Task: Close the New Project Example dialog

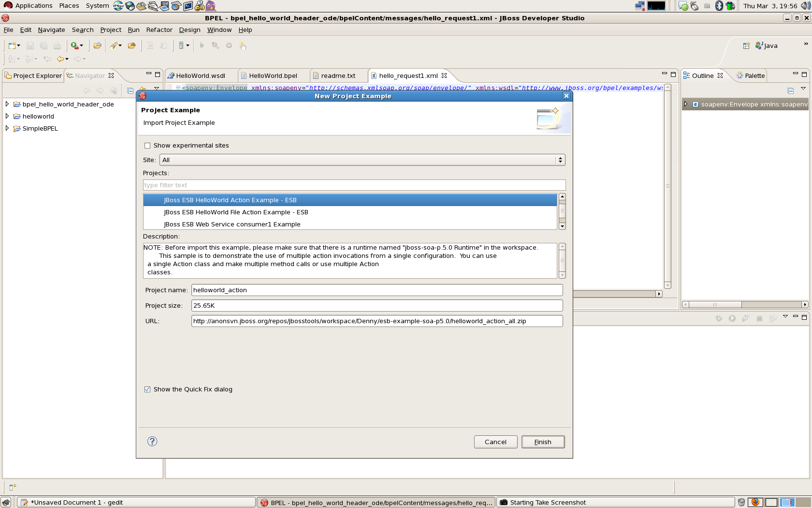Action: [x=566, y=96]
